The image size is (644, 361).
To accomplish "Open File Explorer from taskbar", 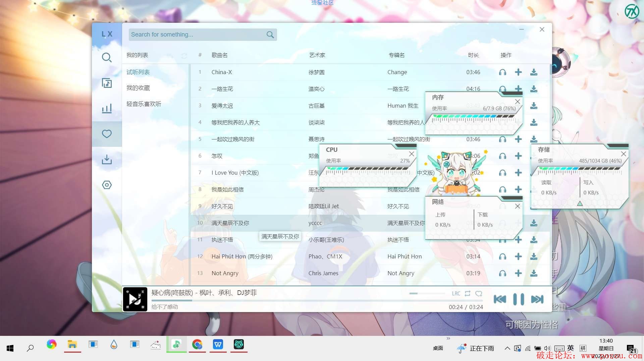I will [x=72, y=345].
